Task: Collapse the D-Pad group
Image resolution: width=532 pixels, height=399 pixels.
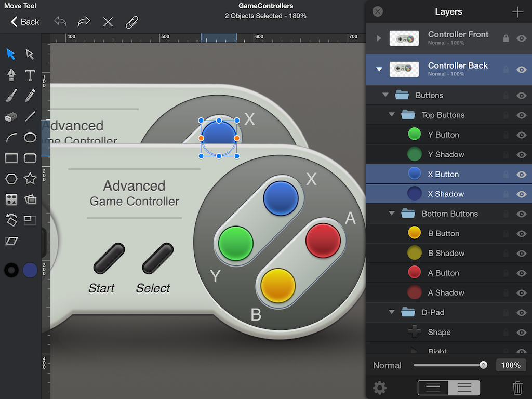Action: 392,312
